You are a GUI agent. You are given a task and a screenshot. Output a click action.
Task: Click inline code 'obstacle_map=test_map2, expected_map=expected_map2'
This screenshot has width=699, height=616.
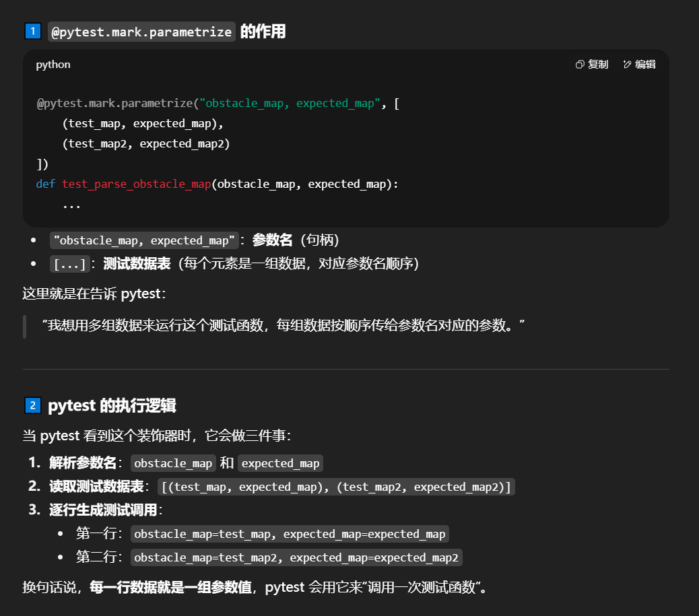[296, 557]
